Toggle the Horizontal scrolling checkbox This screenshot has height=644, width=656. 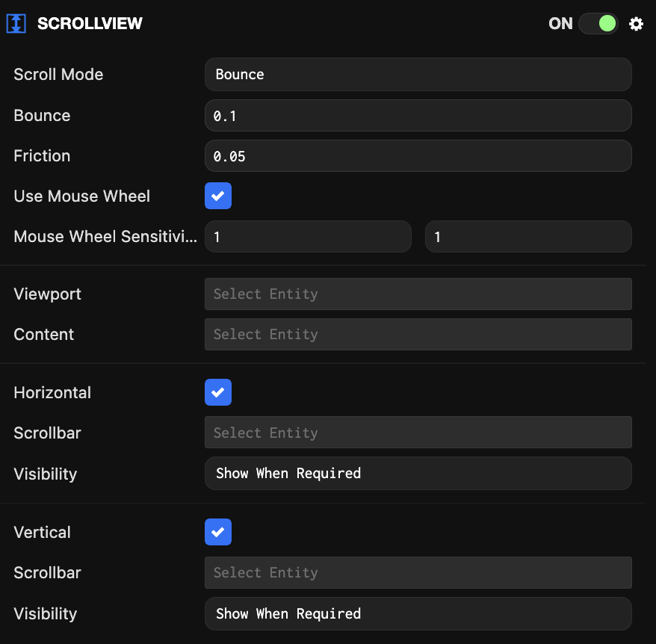tap(217, 392)
